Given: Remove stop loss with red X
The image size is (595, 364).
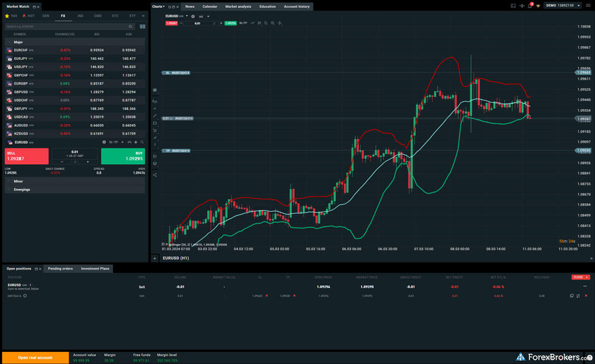Looking at the screenshot, I should (267, 296).
